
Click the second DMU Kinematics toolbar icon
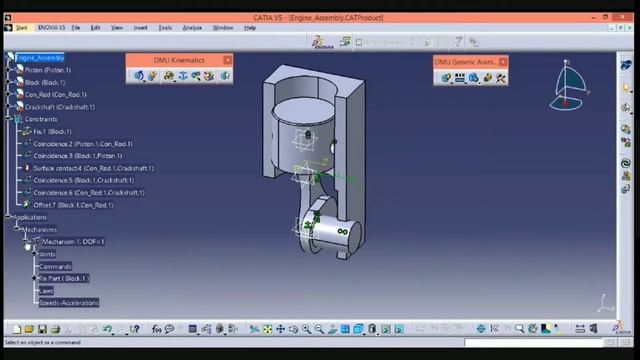153,76
